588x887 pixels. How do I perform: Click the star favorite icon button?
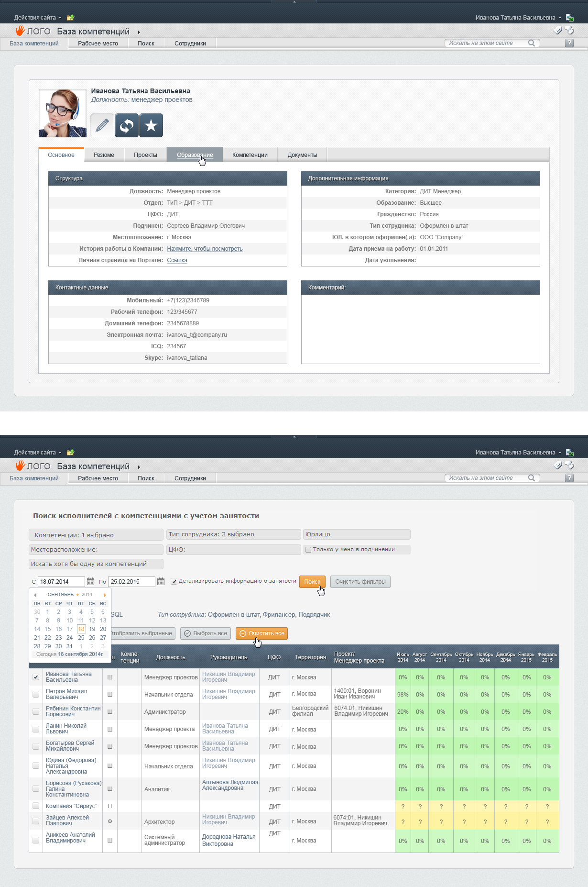(151, 126)
